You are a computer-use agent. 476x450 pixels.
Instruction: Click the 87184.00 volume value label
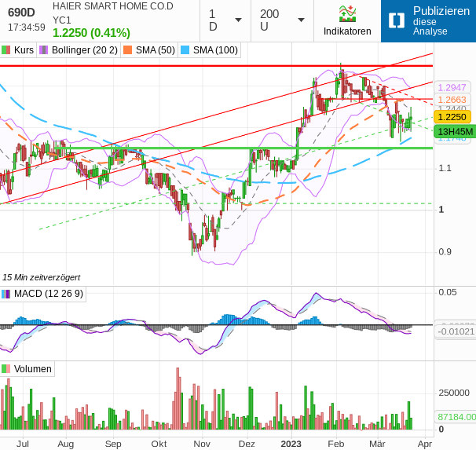[x=456, y=417]
